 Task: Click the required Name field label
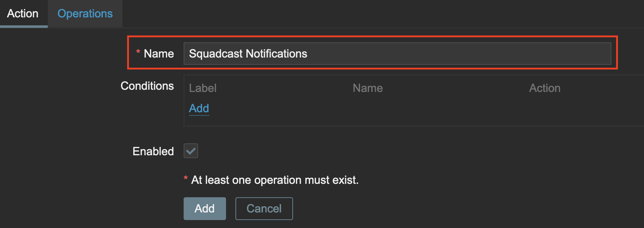[x=159, y=54]
